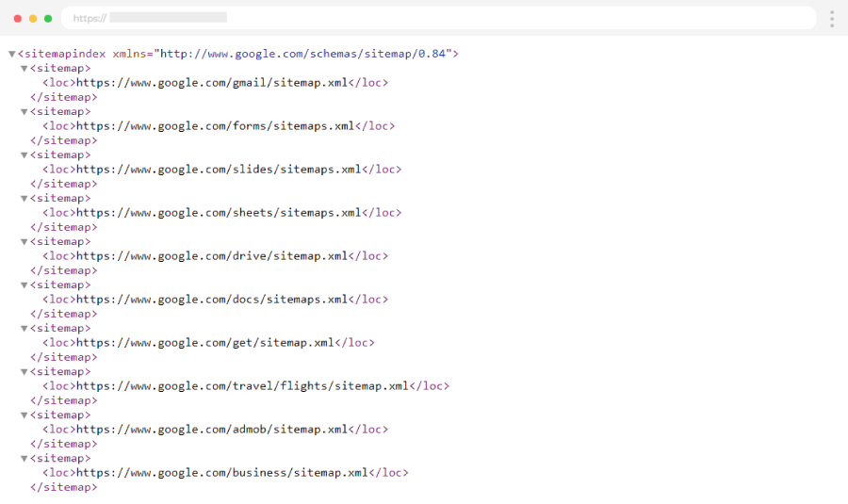
Task: Collapse the sitemap node containing drive URL
Action: 24,242
